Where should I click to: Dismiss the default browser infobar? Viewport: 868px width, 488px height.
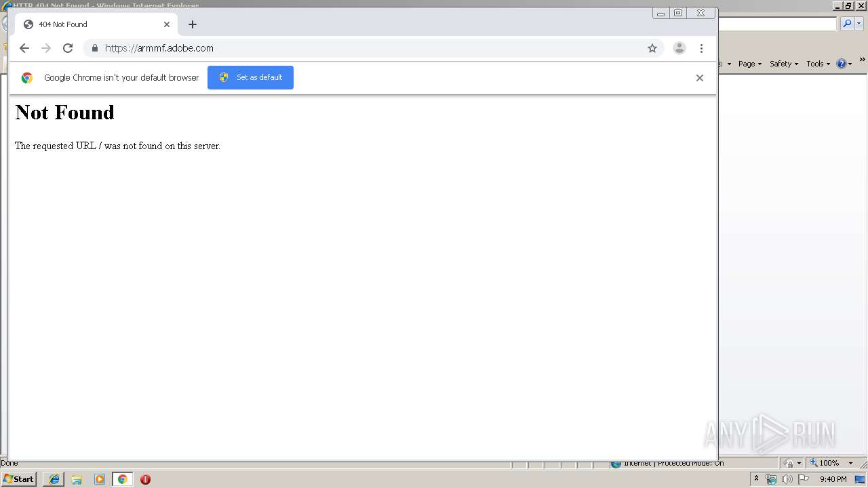700,78
